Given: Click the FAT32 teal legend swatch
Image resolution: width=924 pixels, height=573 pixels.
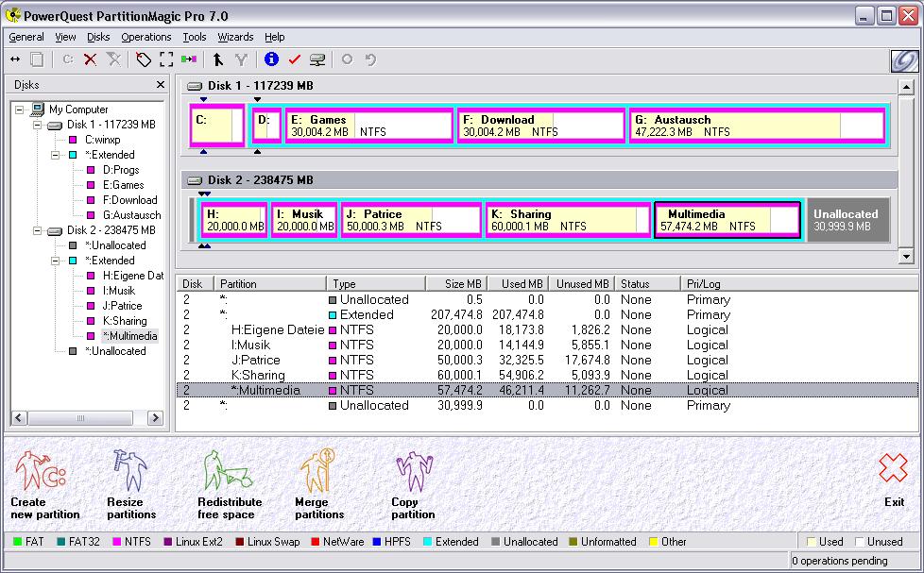Looking at the screenshot, I should [61, 542].
